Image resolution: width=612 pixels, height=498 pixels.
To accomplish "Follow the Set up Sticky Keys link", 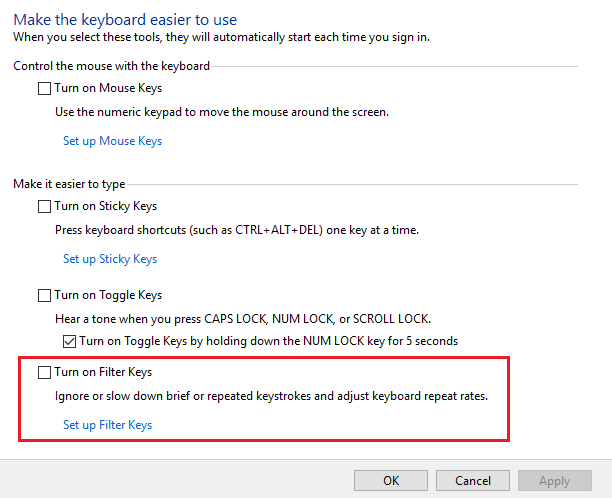I will (x=110, y=259).
